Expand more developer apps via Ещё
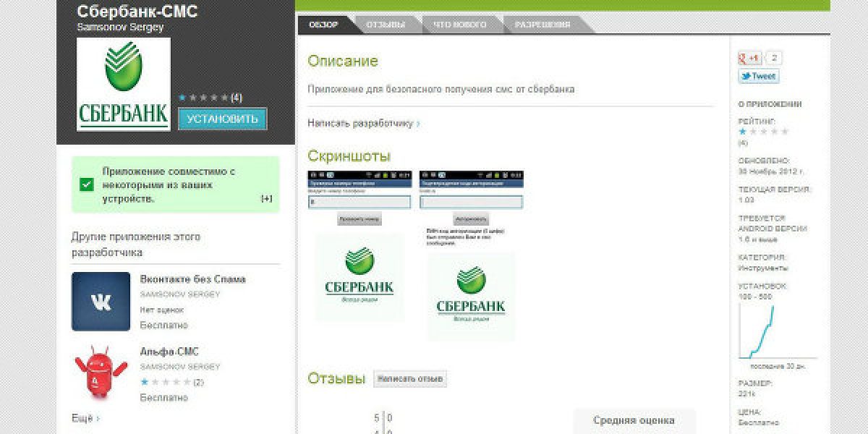868x434 pixels. 85,418
